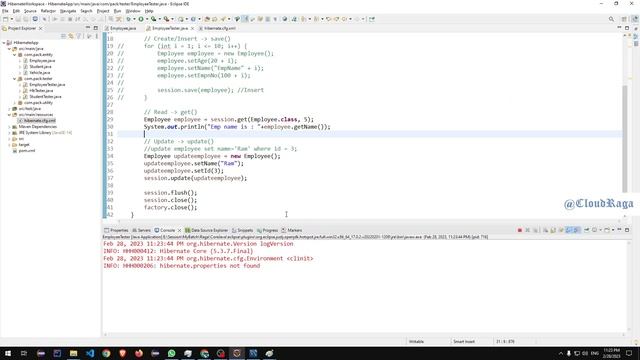The width and height of the screenshot is (640, 360).
Task: Collapse the HibernateApp project node
Action: [4, 42]
